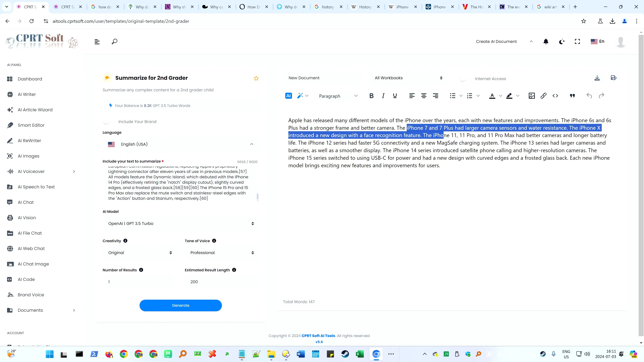The width and height of the screenshot is (644, 362).
Task: Click the bold formatting button
Action: click(371, 96)
